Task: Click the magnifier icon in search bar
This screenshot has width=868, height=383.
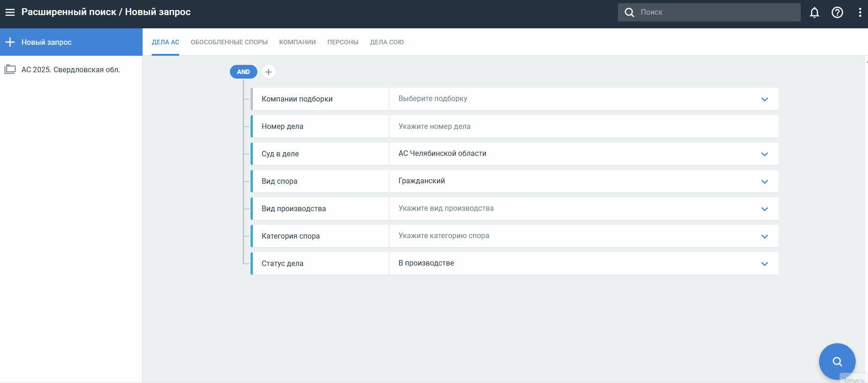Action: (x=629, y=12)
